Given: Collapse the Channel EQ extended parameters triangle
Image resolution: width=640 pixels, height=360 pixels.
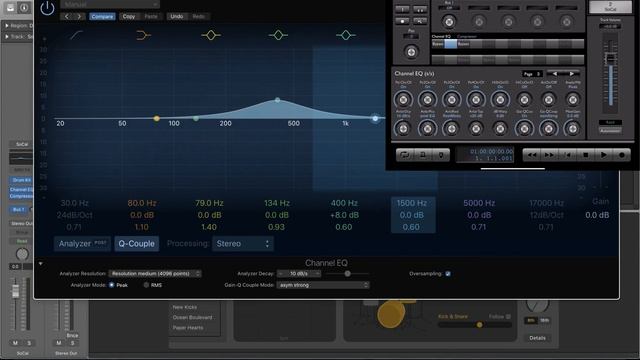Looking at the screenshot, I should (40, 264).
